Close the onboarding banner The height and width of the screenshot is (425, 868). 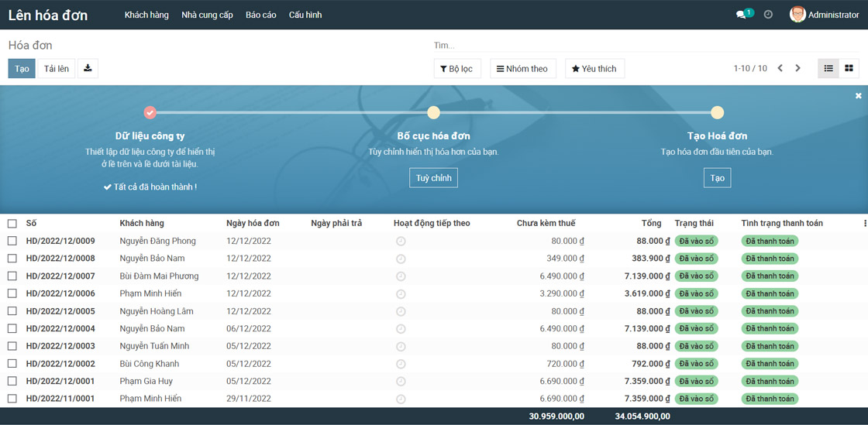(x=858, y=96)
